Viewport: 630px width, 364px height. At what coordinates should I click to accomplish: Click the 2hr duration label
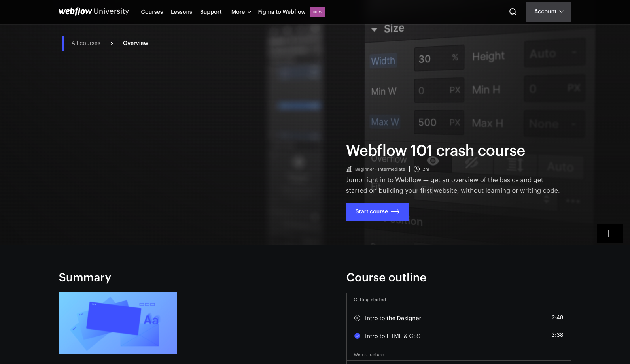[426, 169]
